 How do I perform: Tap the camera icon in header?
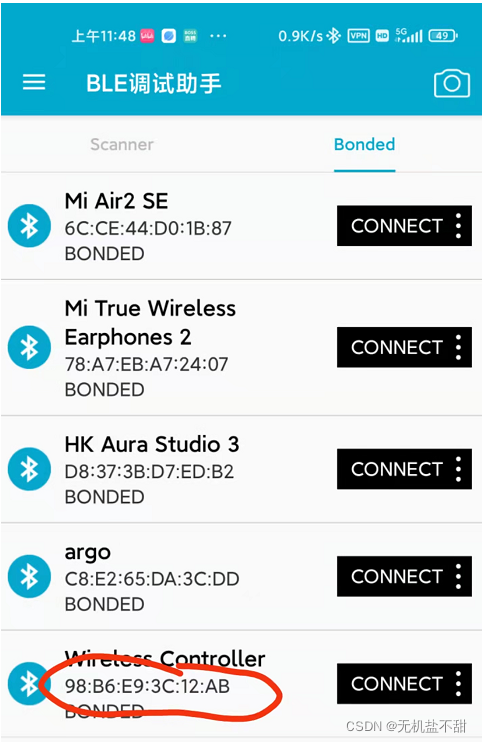[452, 83]
